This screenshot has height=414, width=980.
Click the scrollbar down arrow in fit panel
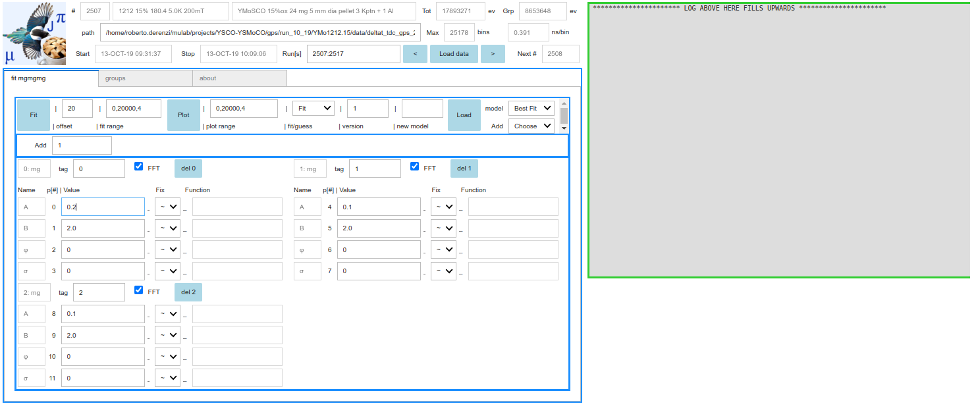click(x=564, y=128)
